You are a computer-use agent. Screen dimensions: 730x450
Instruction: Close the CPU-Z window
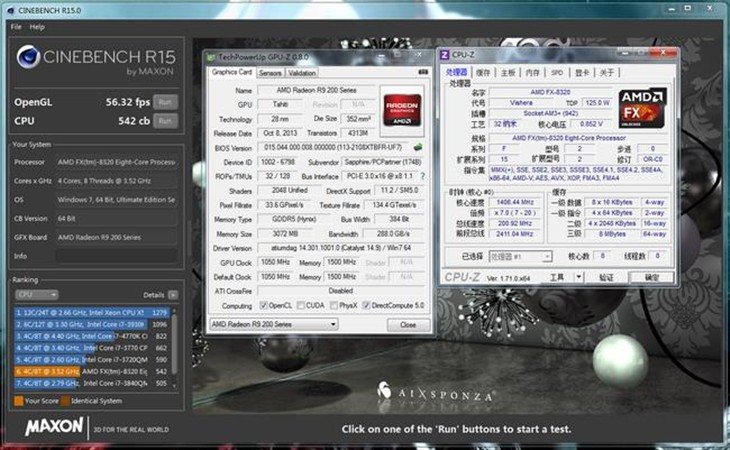[x=664, y=53]
